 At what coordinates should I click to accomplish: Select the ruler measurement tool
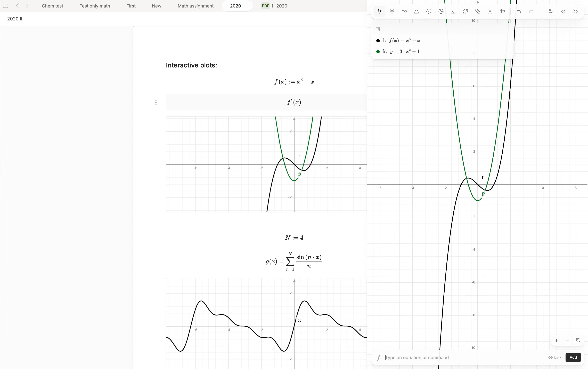(478, 11)
